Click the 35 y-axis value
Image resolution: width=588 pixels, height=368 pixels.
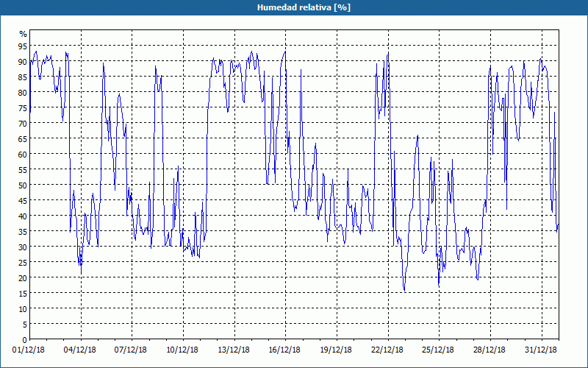[x=23, y=231]
